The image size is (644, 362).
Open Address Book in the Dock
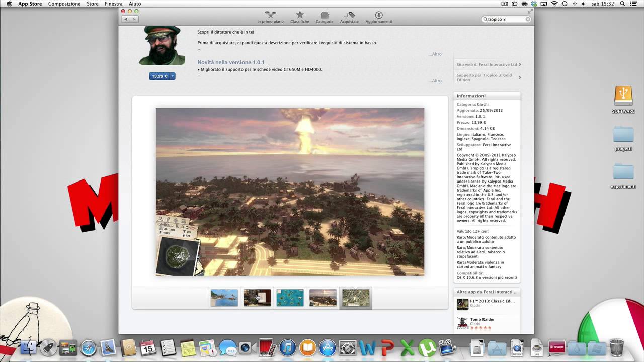(128, 347)
